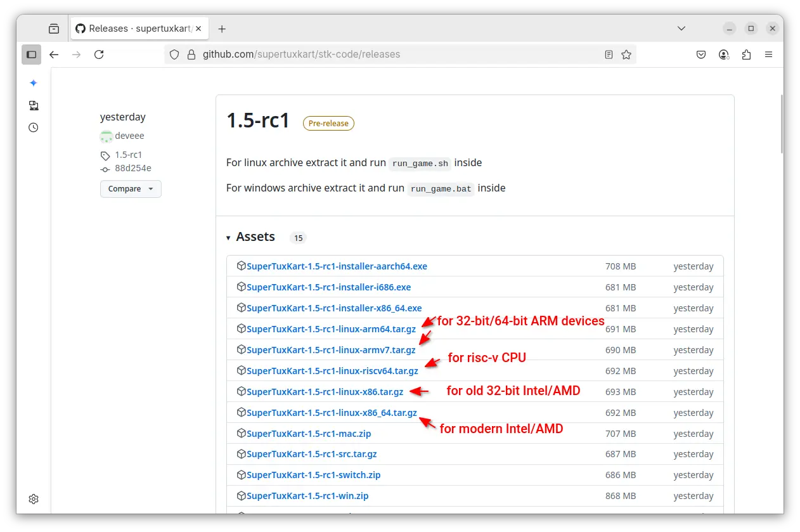This screenshot has height=532, width=800.
Task: Open deveee's profile link
Action: point(129,136)
